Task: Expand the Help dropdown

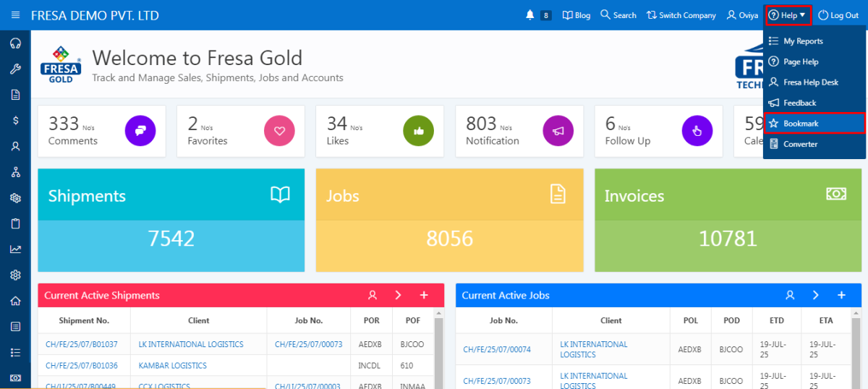Action: pos(788,15)
